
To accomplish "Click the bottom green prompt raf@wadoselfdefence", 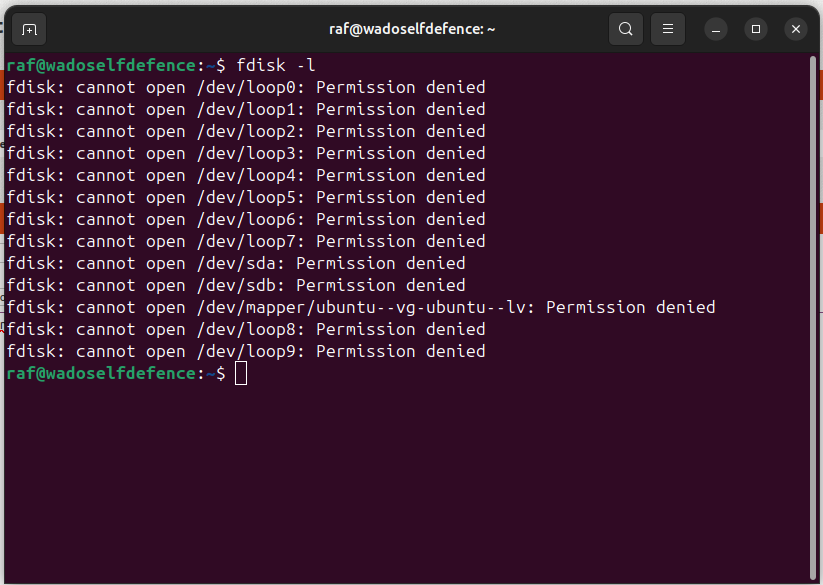I will pos(101,374).
